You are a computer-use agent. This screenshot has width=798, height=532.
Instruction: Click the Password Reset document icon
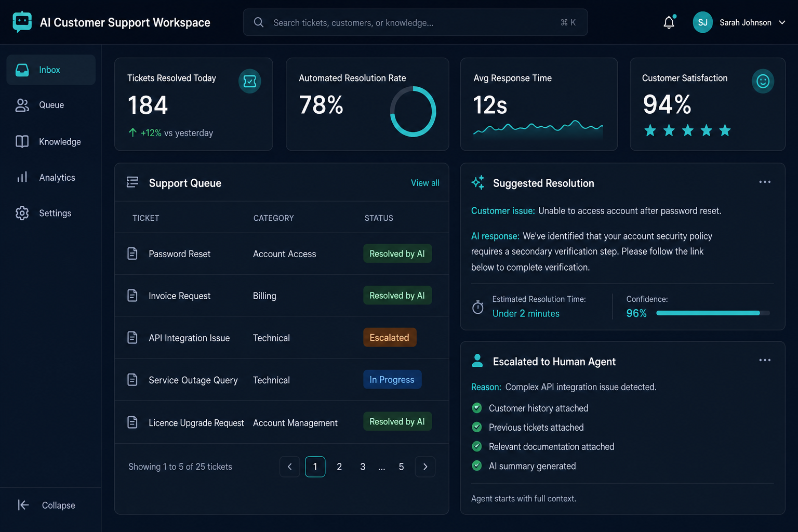[x=132, y=254]
